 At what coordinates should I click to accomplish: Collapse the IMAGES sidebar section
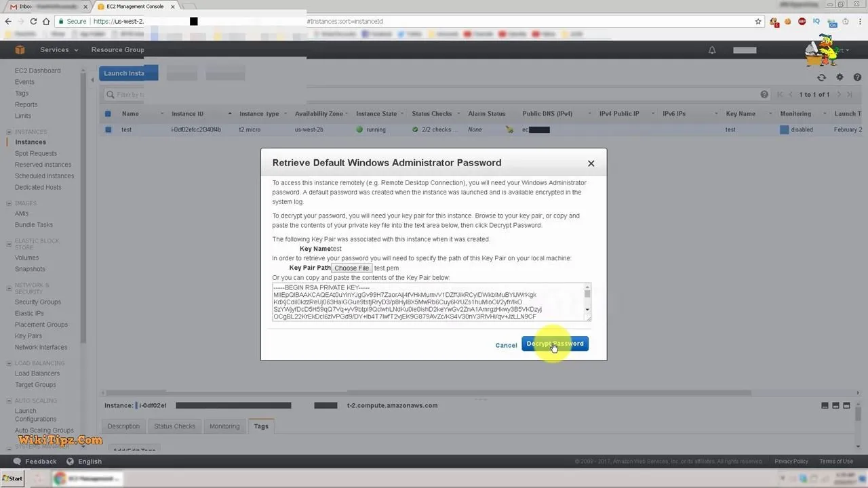pos(8,203)
